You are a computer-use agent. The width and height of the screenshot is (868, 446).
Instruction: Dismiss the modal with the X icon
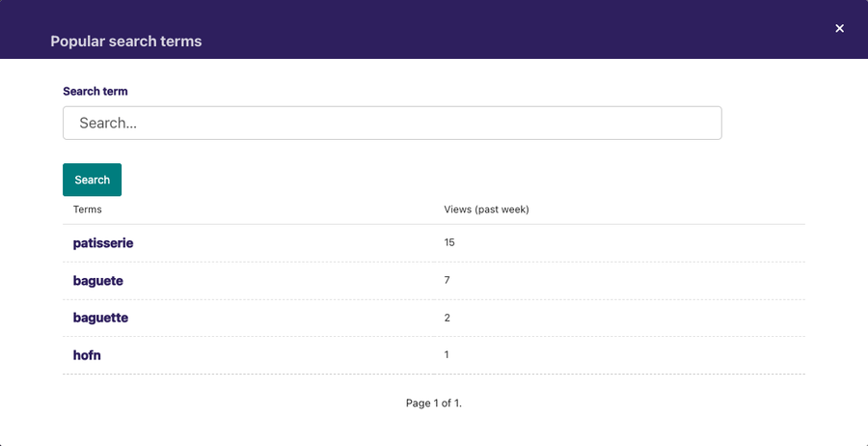pos(839,28)
